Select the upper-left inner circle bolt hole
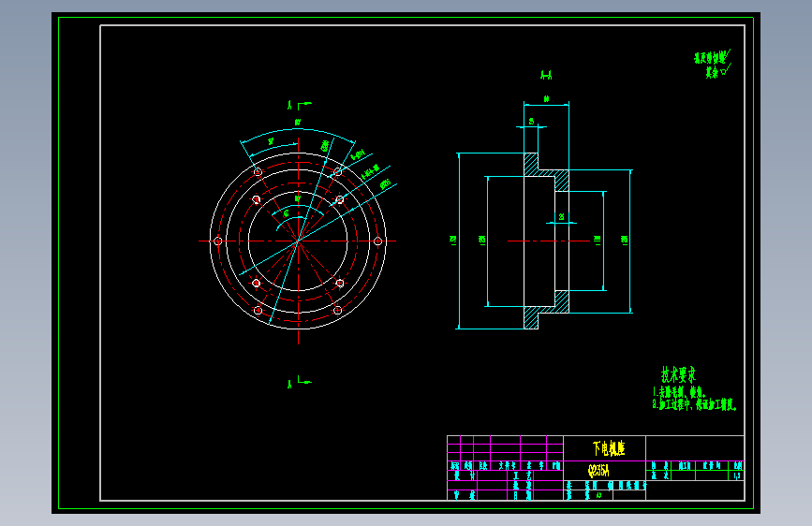 click(x=256, y=199)
